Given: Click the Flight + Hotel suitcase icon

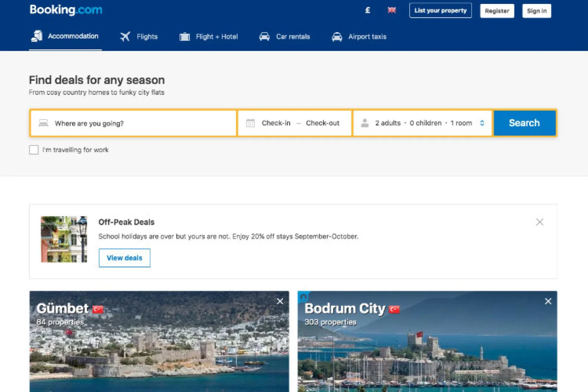Looking at the screenshot, I should 184,37.
